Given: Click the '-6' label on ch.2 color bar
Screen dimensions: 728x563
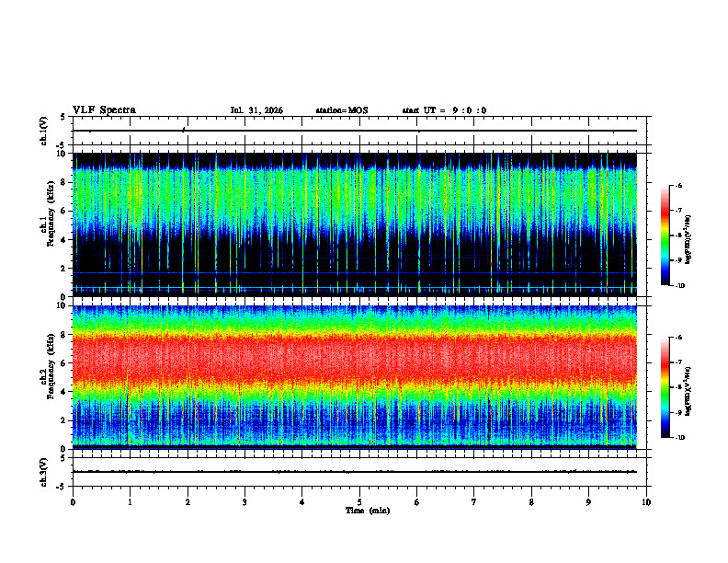Looking at the screenshot, I should (x=678, y=338).
